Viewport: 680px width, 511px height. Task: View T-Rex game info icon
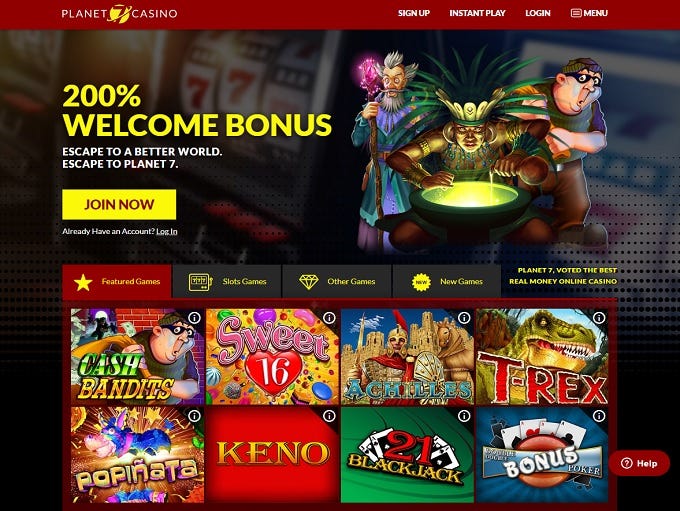point(599,318)
